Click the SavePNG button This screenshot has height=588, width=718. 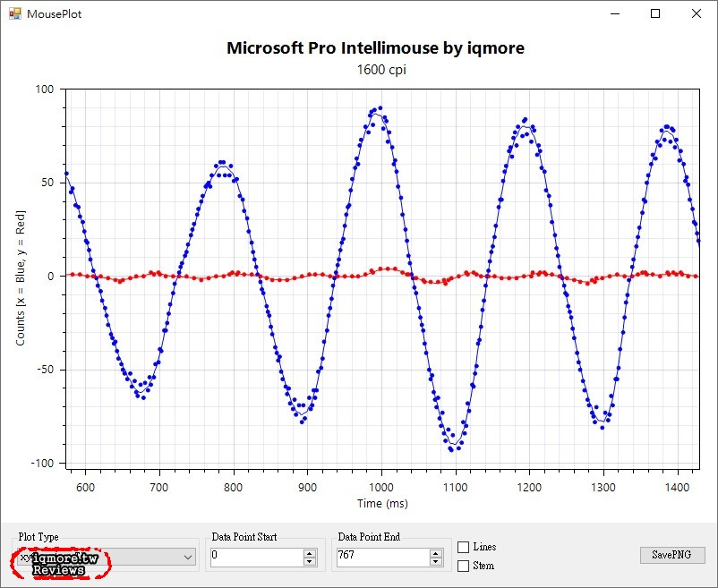[x=672, y=555]
